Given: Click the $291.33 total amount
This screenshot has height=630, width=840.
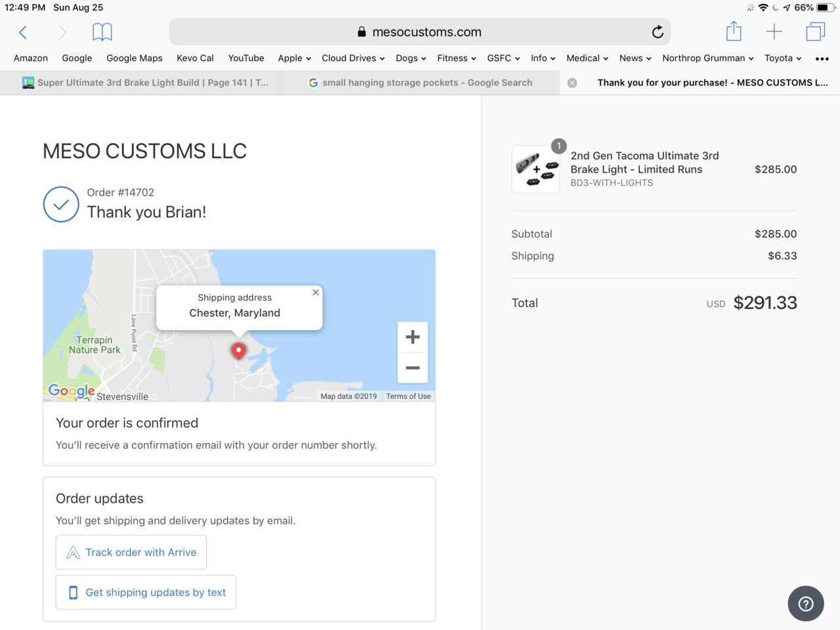Looking at the screenshot, I should click(x=765, y=303).
